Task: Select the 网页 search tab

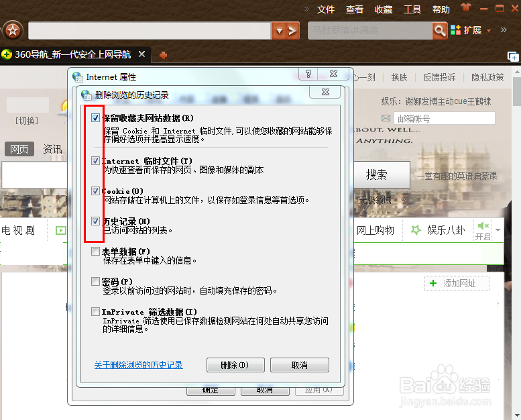Action: pos(19,149)
